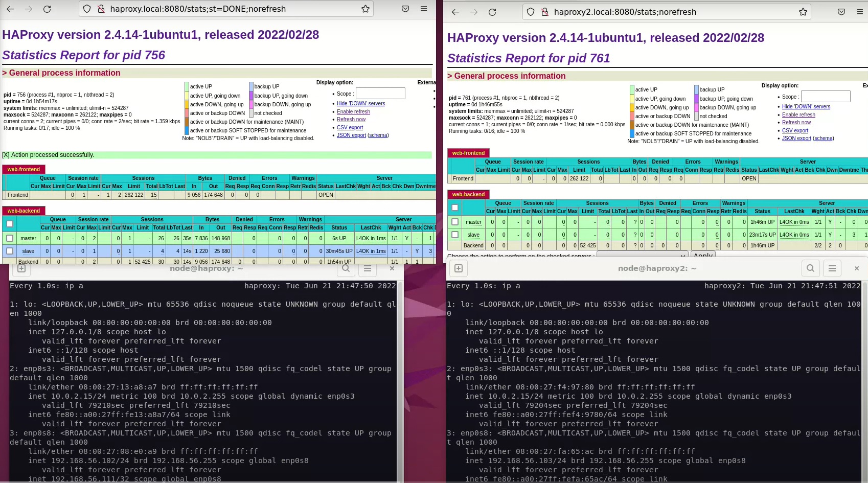The width and height of the screenshot is (868, 483).
Task: Close the node@haproxy2 terminal window
Action: pyautogui.click(x=857, y=268)
